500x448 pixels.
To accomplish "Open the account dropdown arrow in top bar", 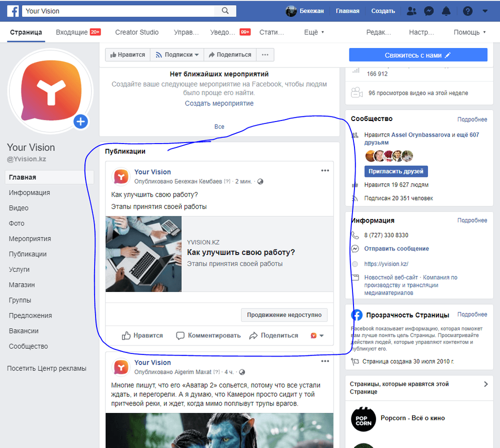I will coord(485,11).
